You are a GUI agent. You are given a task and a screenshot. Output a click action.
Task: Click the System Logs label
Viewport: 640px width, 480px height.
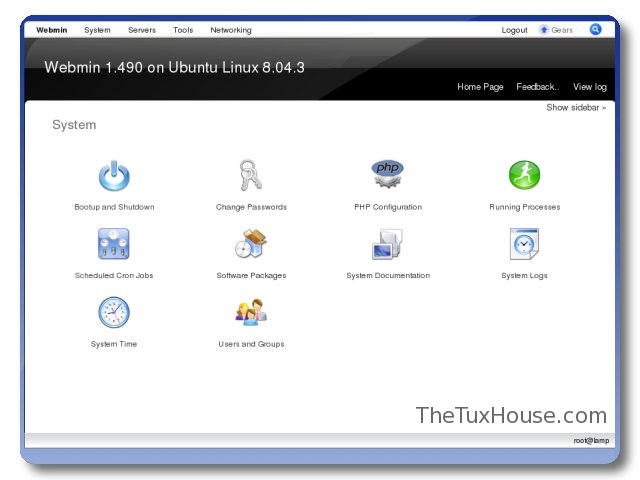click(524, 276)
